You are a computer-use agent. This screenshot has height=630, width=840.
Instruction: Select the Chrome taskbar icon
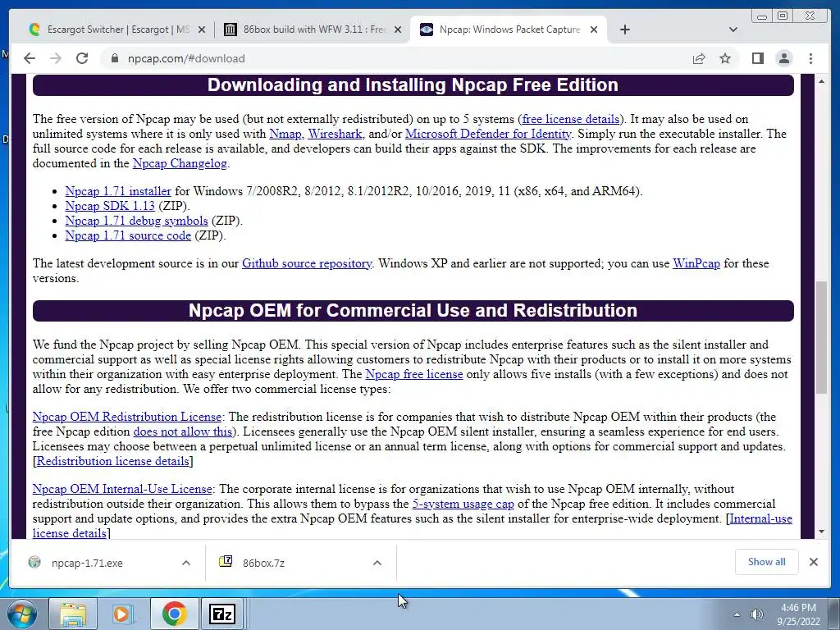coord(174,614)
